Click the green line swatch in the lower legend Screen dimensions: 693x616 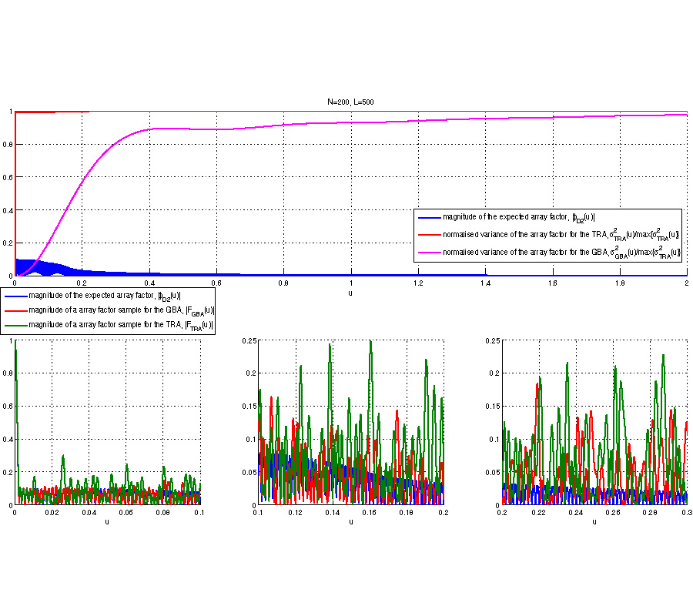14,327
